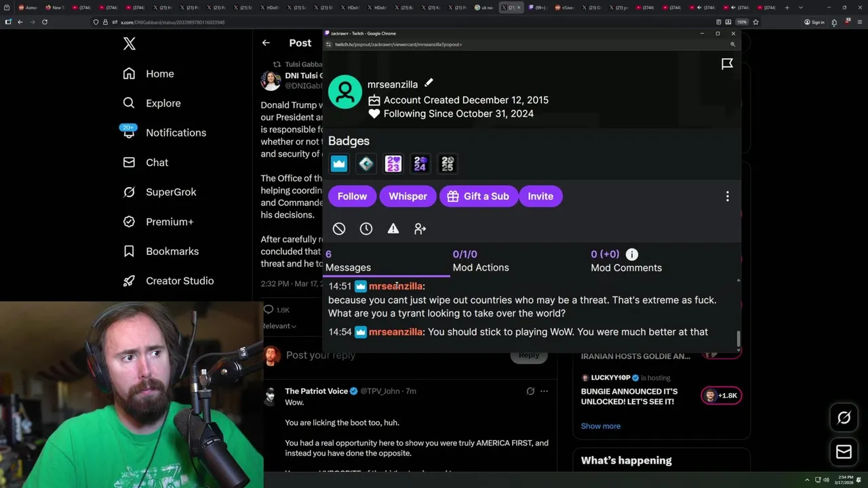Click Show more in live section

point(601,426)
